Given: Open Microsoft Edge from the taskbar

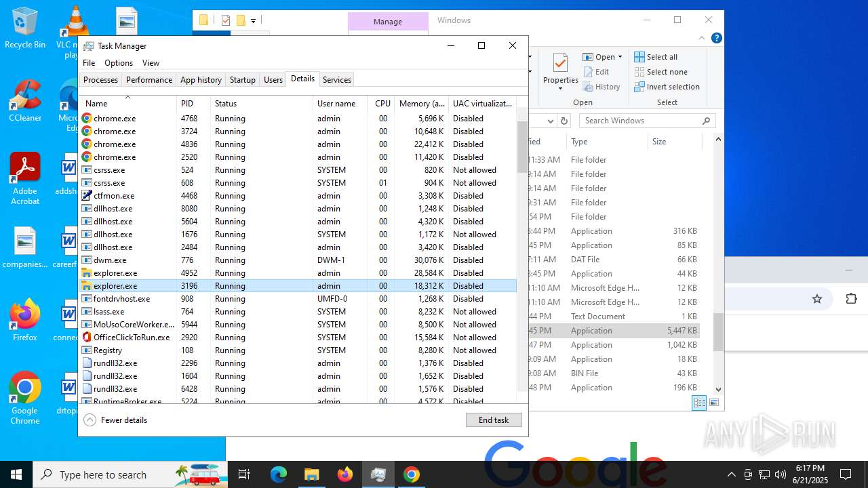Looking at the screenshot, I should (x=279, y=474).
